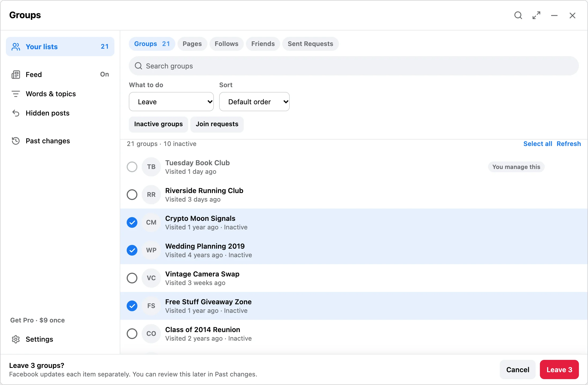Open the Sort Default order dropdown
Viewport: 588px width, 385px height.
tap(254, 102)
